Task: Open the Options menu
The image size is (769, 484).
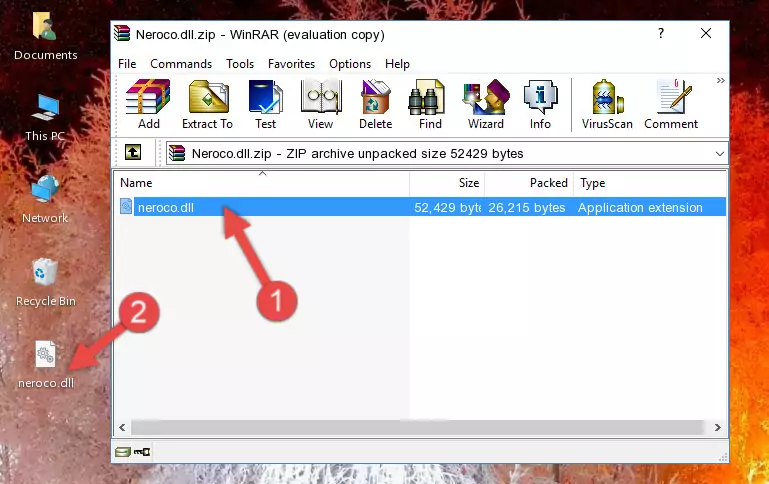Action: tap(350, 64)
